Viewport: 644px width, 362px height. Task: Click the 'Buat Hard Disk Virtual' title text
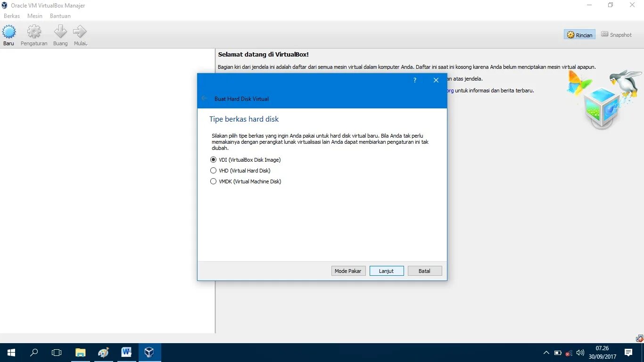pos(241,99)
